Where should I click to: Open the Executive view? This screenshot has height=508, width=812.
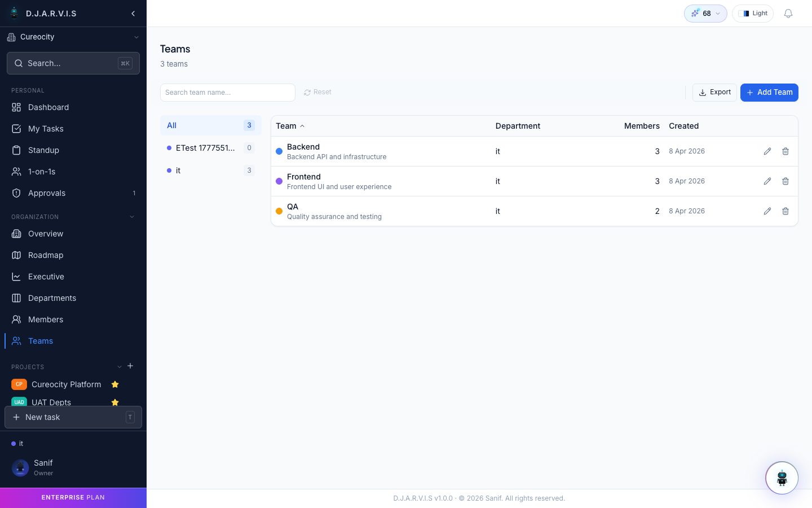[x=73, y=277]
